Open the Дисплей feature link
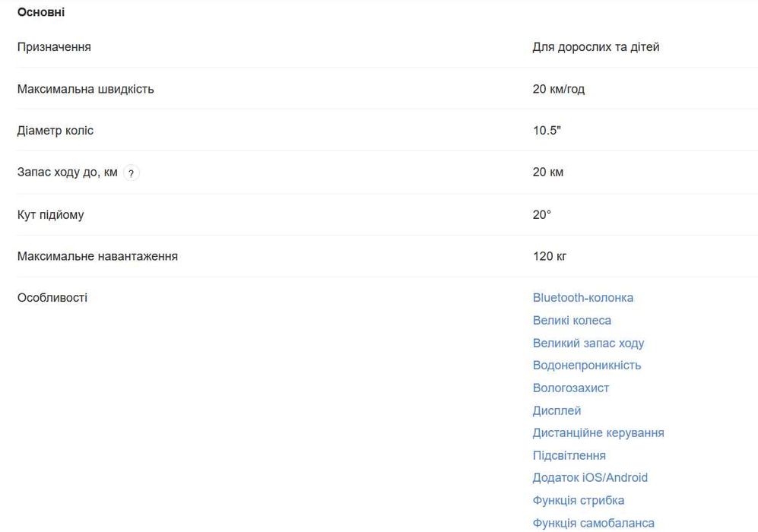The image size is (758, 532). pyautogui.click(x=557, y=410)
